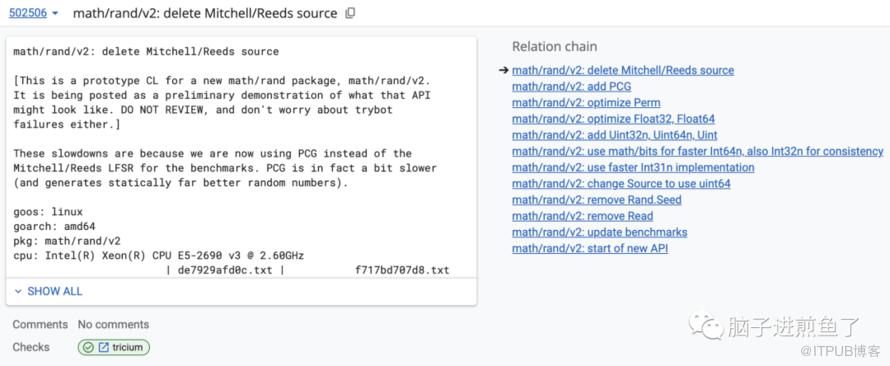Click the chevron beside SHOW ALL
The image size is (890, 366).
tap(18, 291)
